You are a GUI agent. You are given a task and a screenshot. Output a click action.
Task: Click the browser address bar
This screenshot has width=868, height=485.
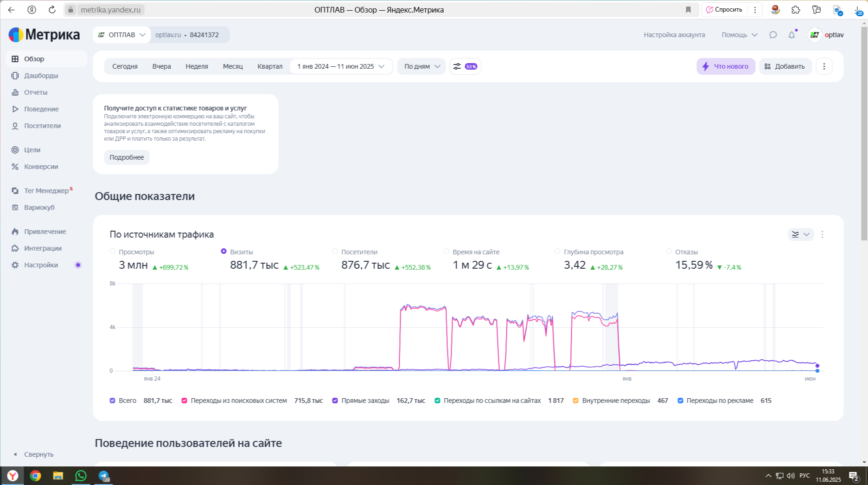pos(325,10)
